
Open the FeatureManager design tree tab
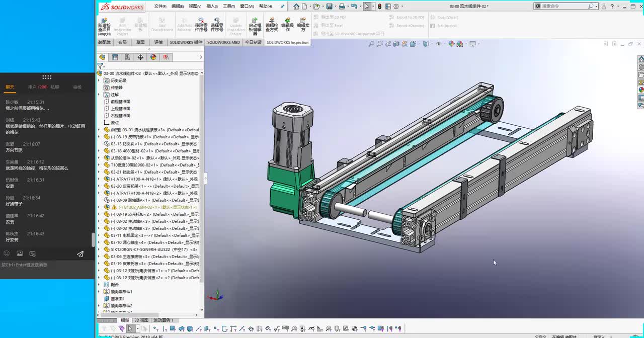point(103,57)
